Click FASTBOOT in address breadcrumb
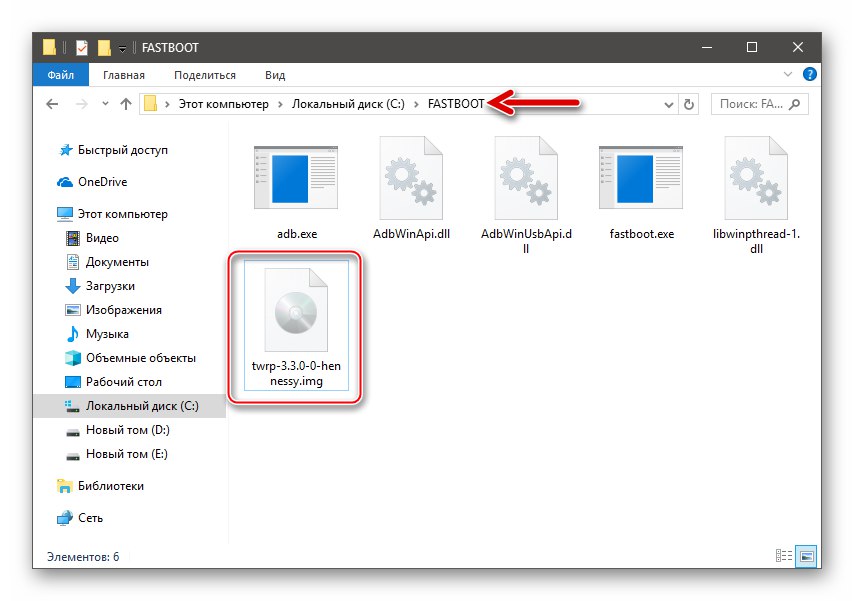 coord(456,104)
